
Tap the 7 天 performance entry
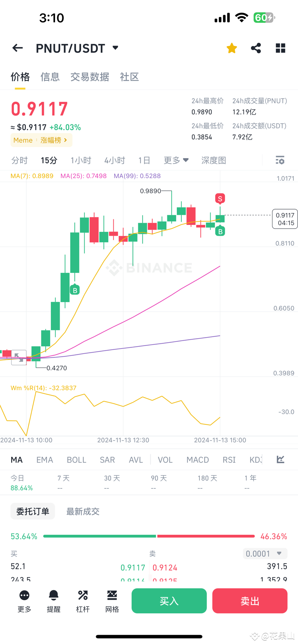coord(63,483)
